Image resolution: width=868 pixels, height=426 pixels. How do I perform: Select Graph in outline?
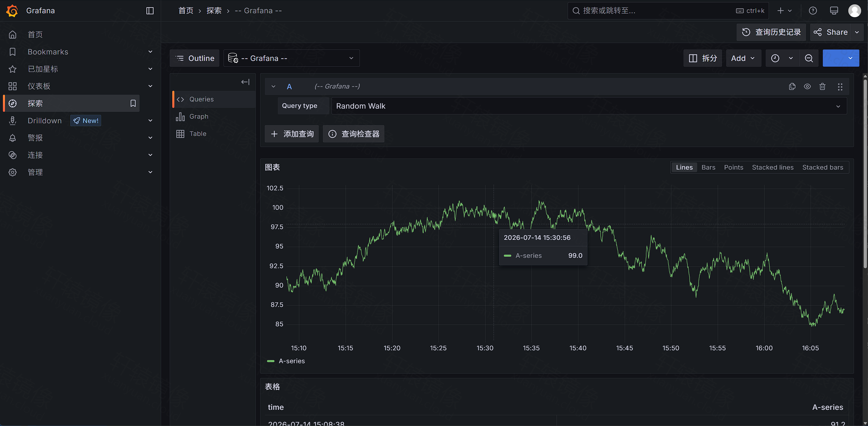tap(214, 117)
